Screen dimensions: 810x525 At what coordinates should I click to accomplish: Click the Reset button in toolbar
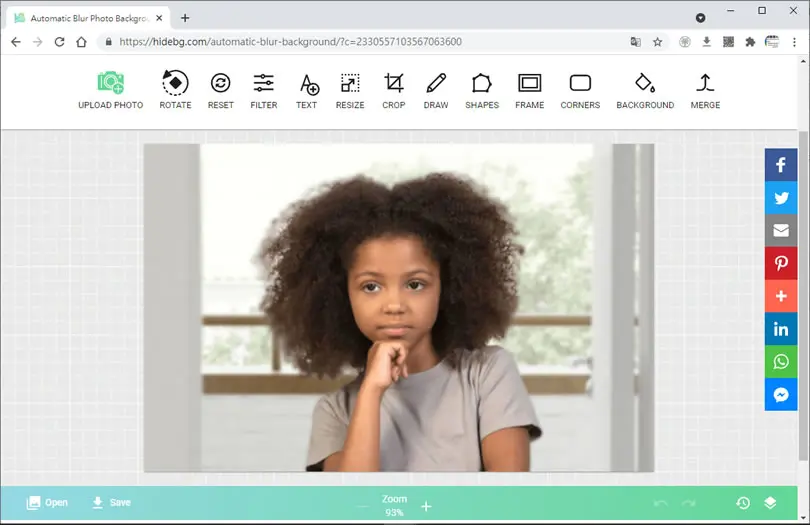tap(221, 83)
